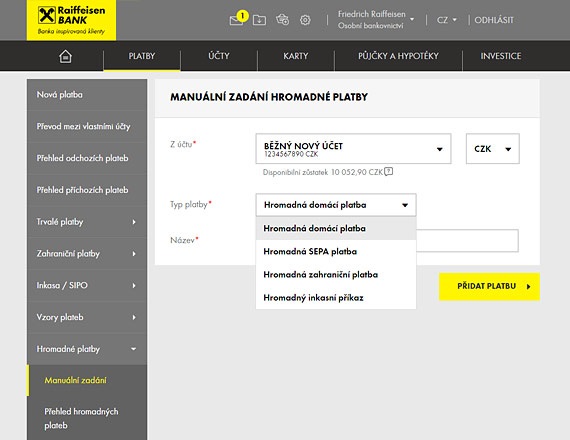This screenshot has width=570, height=440.
Task: Select Manuální zadání sidebar item
Action: coord(87,380)
